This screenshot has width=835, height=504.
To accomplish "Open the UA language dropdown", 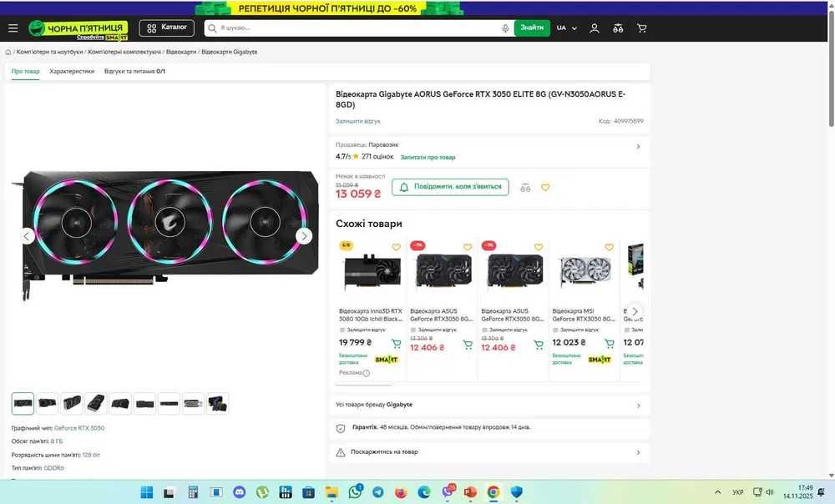I will (x=567, y=28).
